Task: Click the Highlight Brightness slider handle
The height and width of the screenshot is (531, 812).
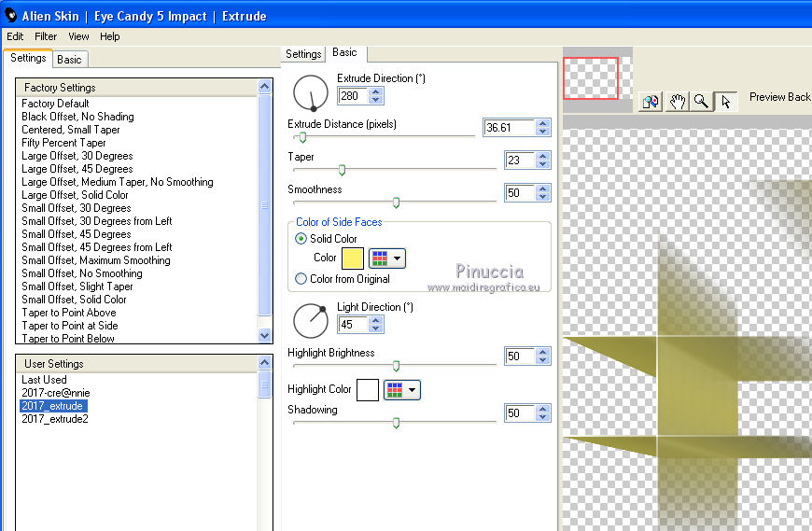Action: point(396,366)
